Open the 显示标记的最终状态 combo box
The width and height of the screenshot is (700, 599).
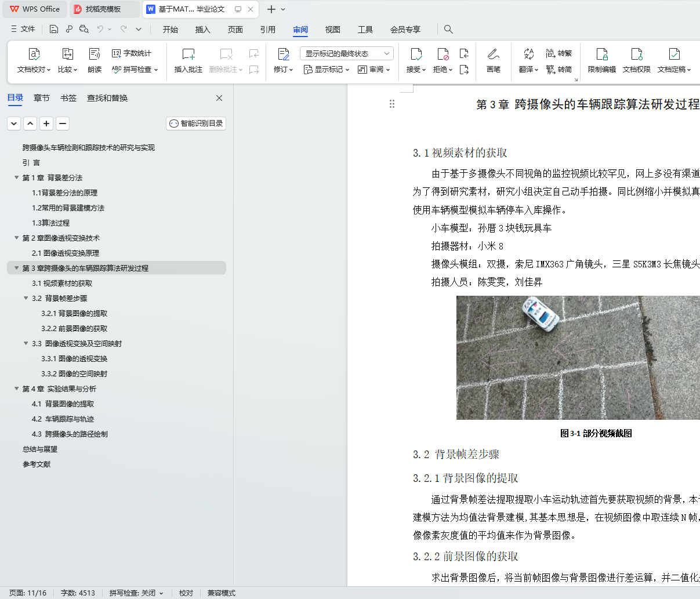click(x=347, y=53)
